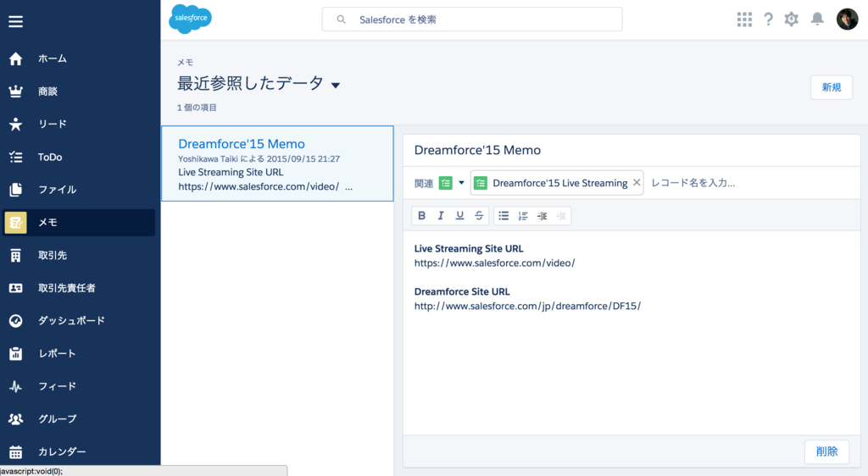Open リード in the sidebar
Image resolution: width=868 pixels, height=476 pixels.
pos(79,125)
